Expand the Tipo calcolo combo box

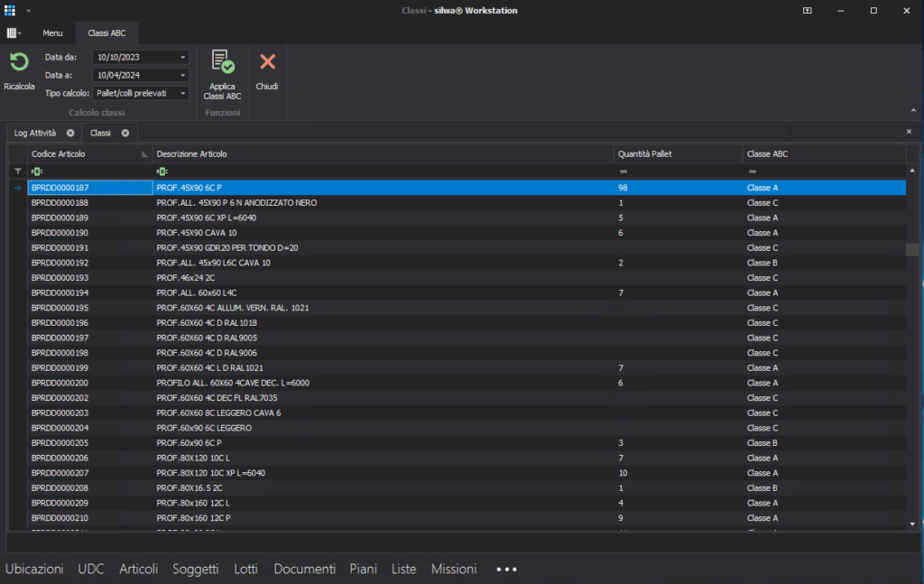point(183,93)
